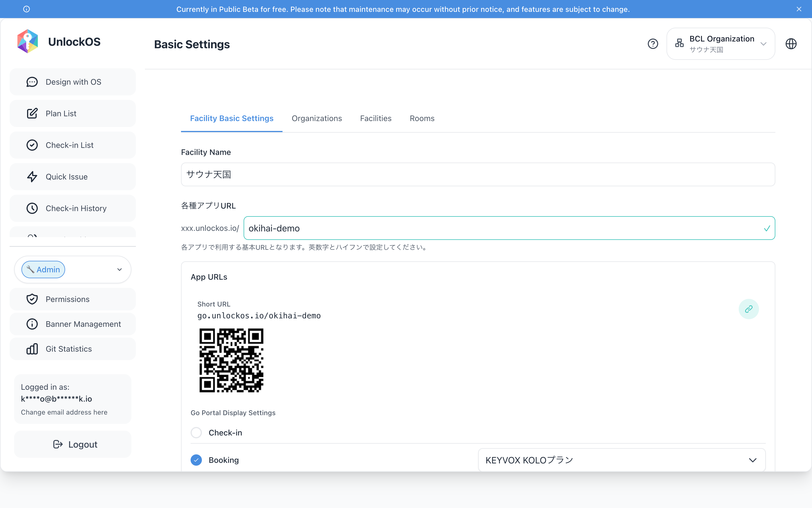
Task: Switch to the Organizations tab
Action: 317,118
